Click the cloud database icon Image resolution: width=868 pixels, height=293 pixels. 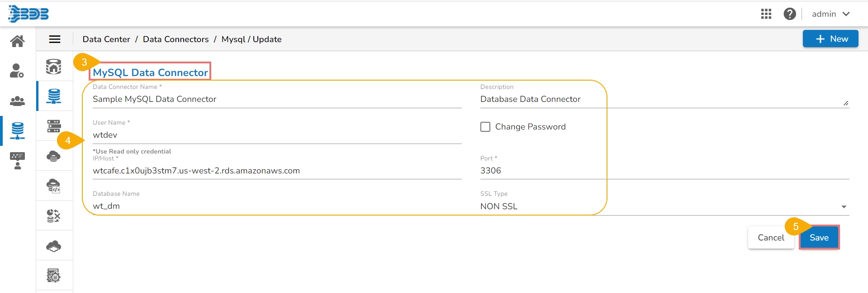(54, 156)
